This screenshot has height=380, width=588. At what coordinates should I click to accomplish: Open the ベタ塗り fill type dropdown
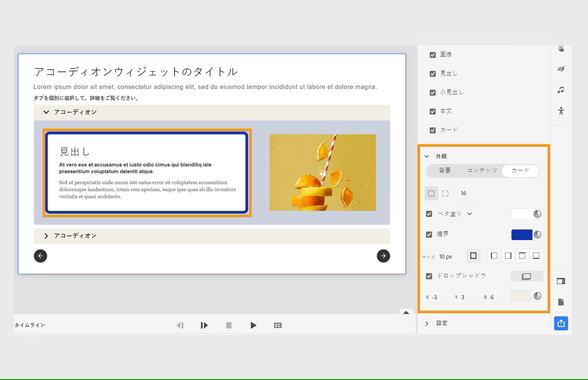click(x=470, y=213)
